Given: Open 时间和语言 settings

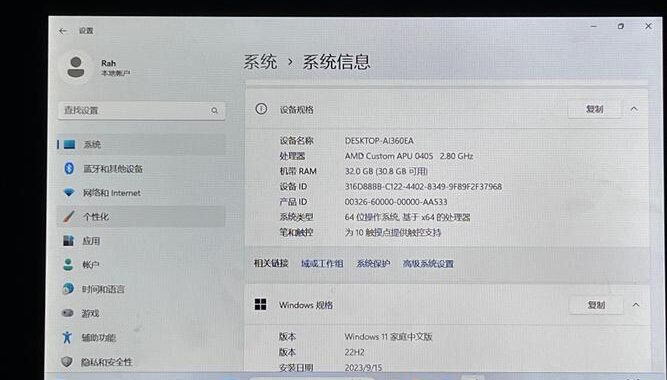Looking at the screenshot, I should tap(141, 289).
